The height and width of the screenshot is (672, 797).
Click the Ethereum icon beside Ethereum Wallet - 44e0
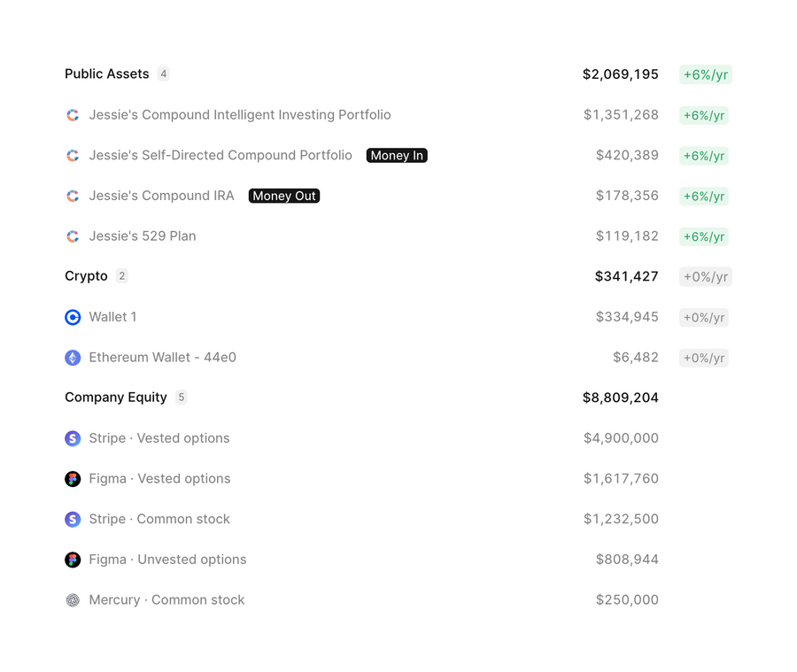tap(73, 358)
